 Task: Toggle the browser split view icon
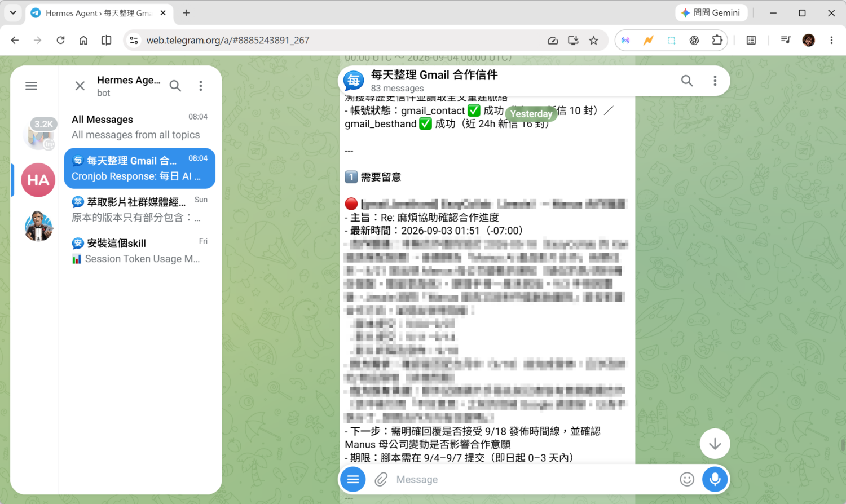[106, 40]
